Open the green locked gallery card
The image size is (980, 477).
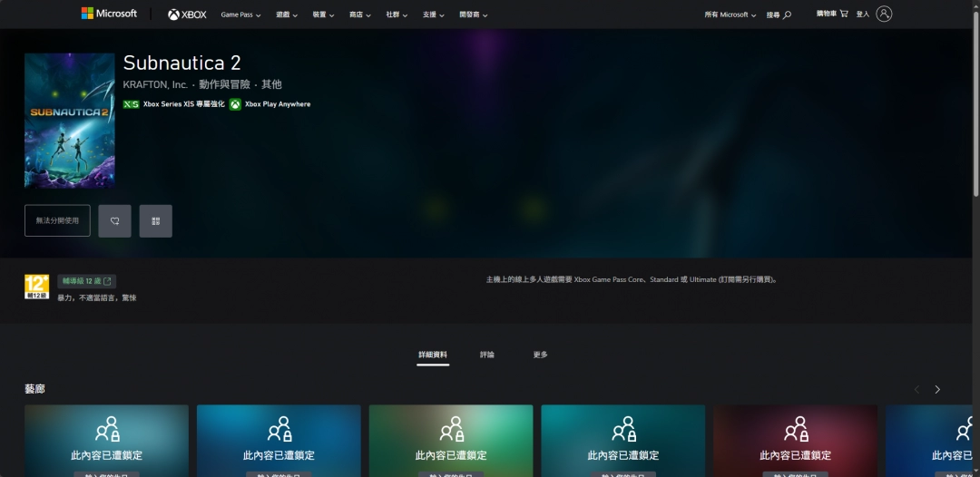pos(451,441)
